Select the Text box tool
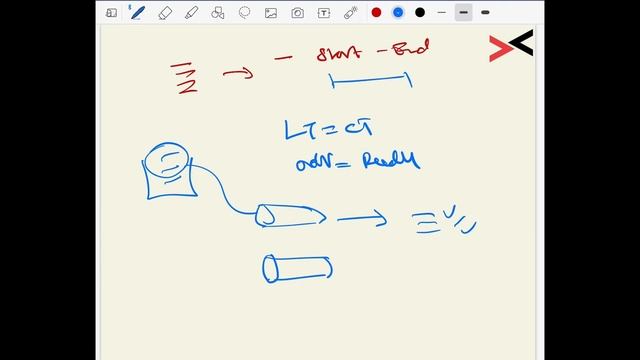 coord(324,13)
